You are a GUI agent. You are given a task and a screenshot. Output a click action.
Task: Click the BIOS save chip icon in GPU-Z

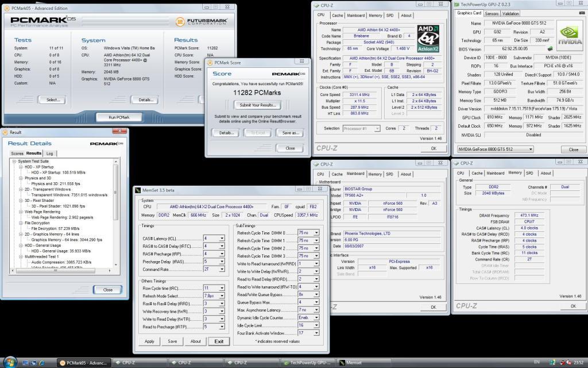coord(550,48)
